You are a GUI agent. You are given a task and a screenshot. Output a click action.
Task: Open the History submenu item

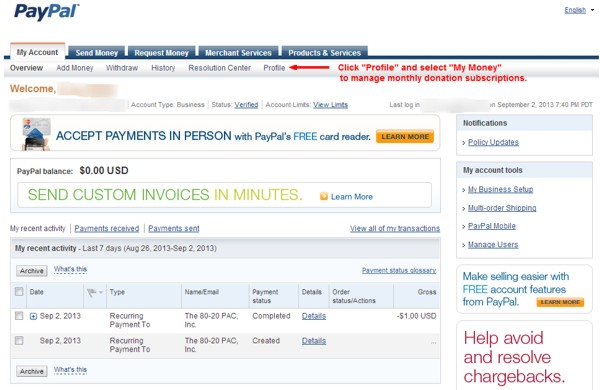[163, 68]
